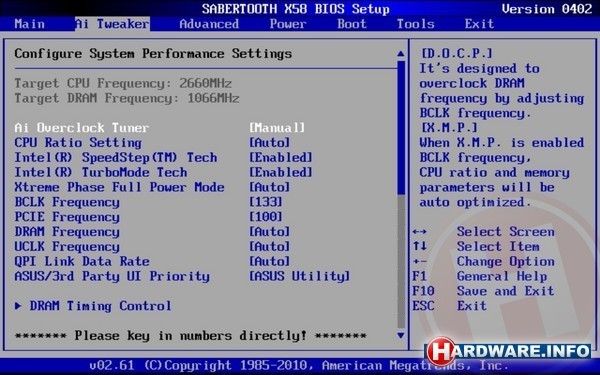Select the Boot tab
Viewport: 600px width, 375px height.
[x=352, y=24]
